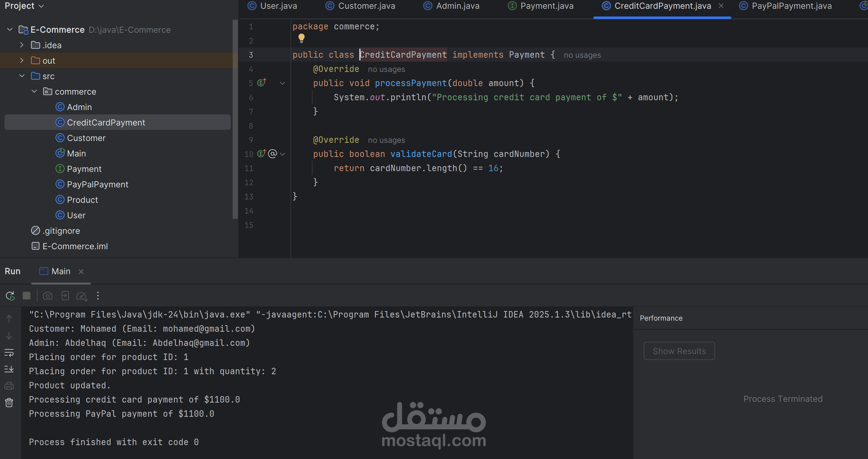Switch to the Payment.java tab
The width and height of the screenshot is (868, 459).
[540, 6]
